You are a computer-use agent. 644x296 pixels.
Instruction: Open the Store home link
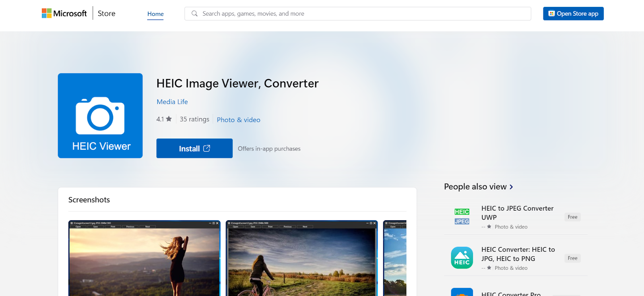[x=106, y=13]
